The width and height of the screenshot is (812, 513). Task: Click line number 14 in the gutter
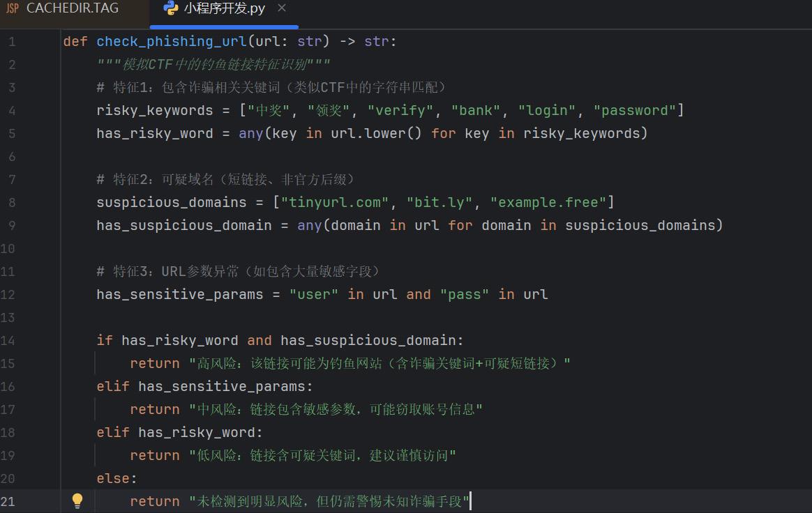click(8, 340)
